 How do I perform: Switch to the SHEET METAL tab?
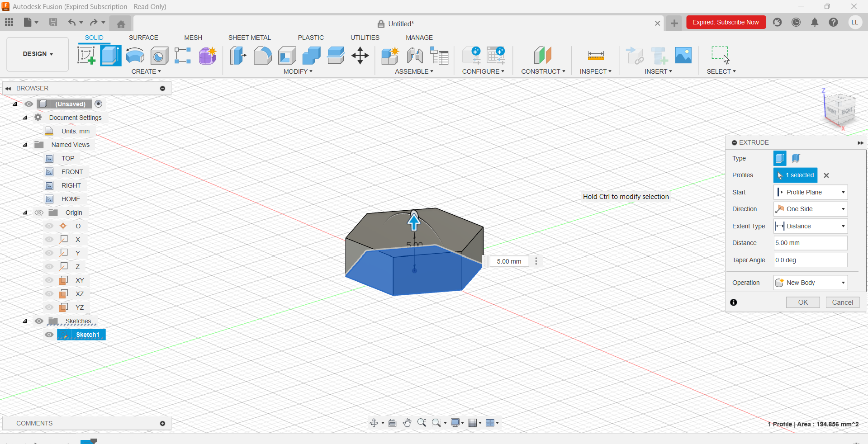click(x=249, y=38)
